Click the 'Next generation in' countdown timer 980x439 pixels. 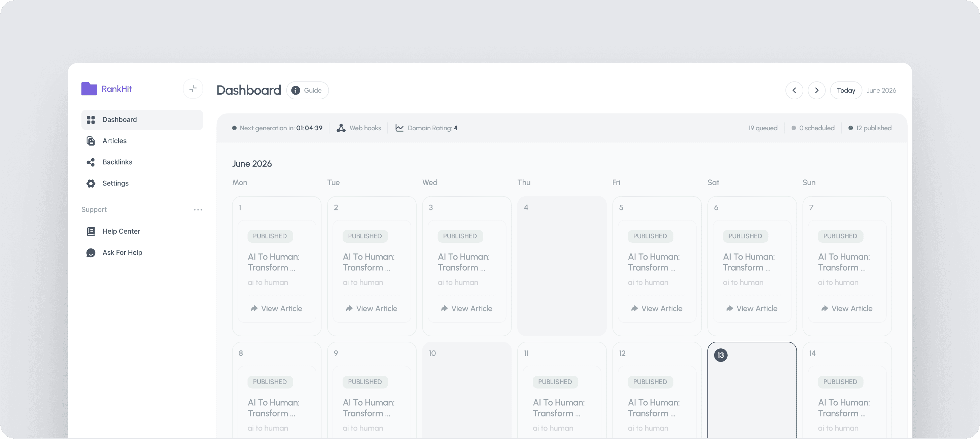coord(277,128)
